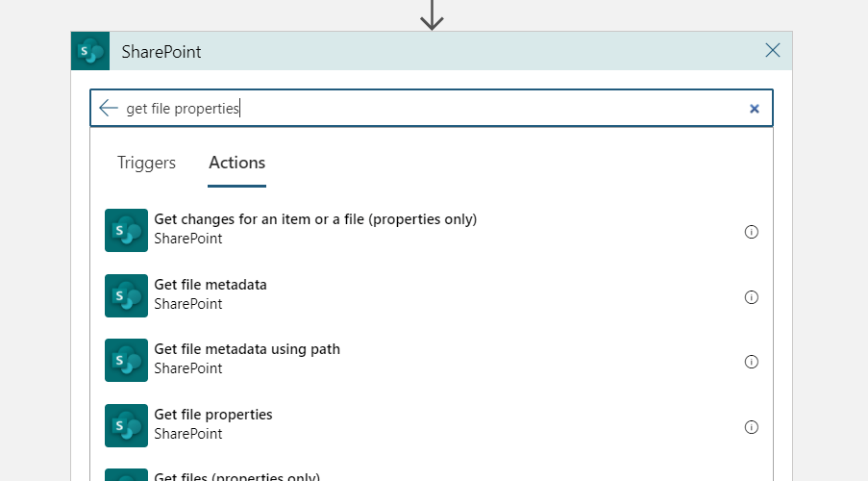Screen dimensions: 868x481
Task: Close the SharePoint connector panel
Action: [x=773, y=51]
